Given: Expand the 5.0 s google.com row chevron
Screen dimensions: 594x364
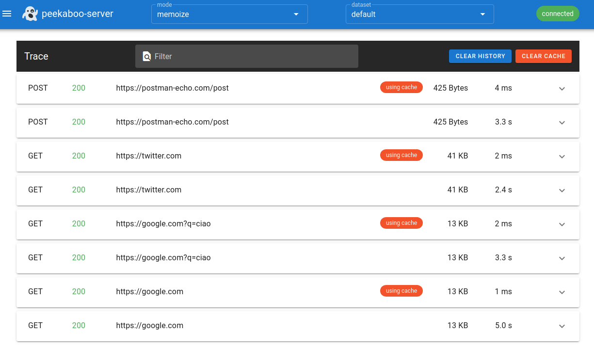Looking at the screenshot, I should 562,326.
